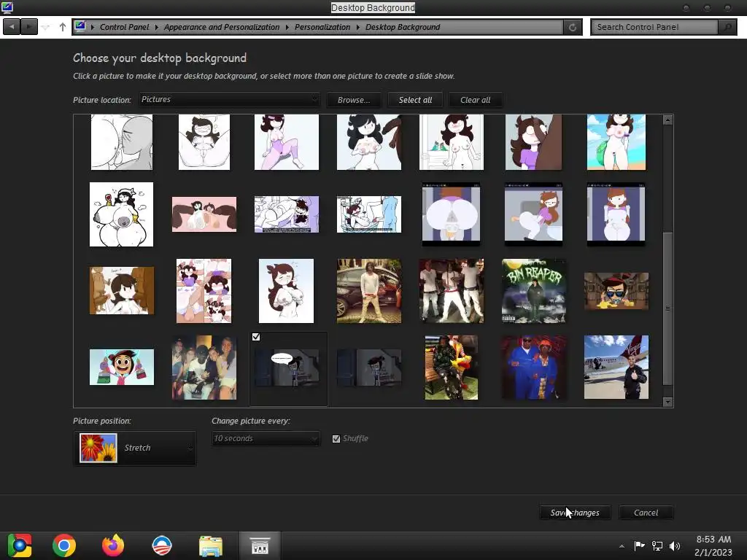Click the search magnifier icon
Image resolution: width=747 pixels, height=560 pixels.
pyautogui.click(x=727, y=27)
